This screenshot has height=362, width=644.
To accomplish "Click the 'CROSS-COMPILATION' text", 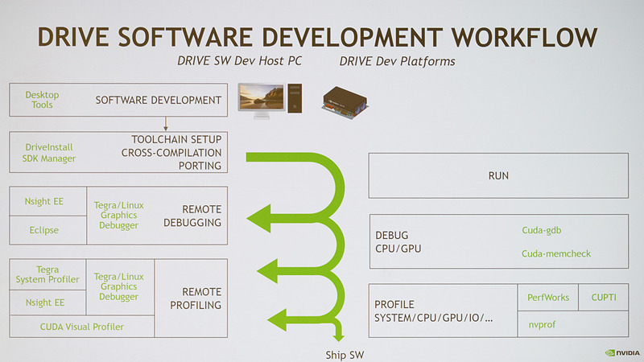I will [x=171, y=153].
